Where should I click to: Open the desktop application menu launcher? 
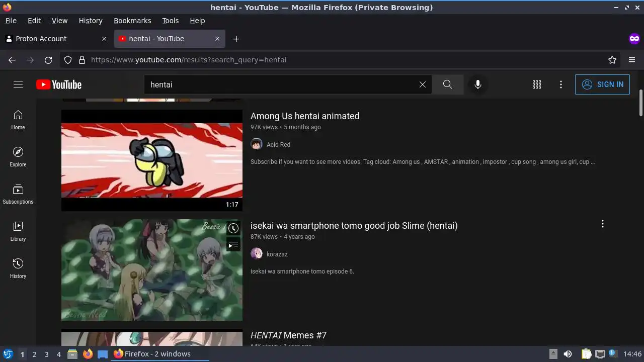pos(8,354)
